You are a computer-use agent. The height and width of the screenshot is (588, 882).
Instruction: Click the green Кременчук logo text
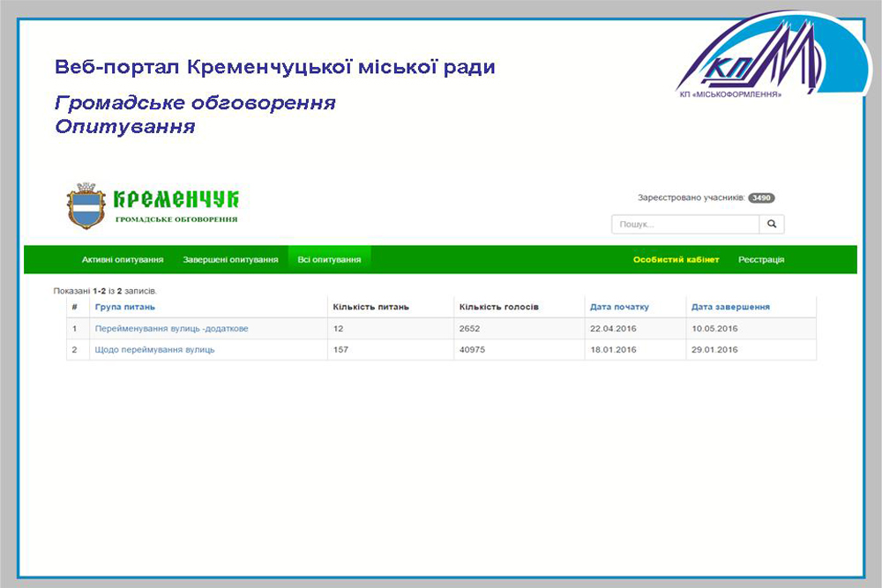point(176,198)
